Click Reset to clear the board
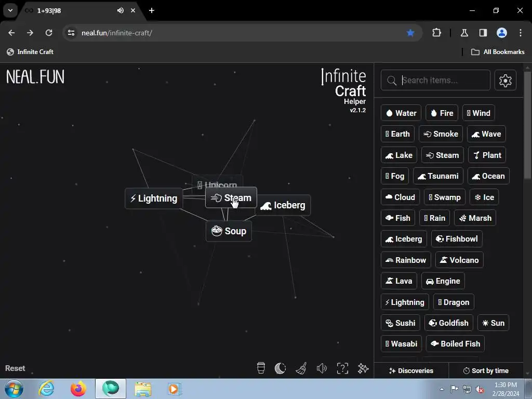 (15, 368)
